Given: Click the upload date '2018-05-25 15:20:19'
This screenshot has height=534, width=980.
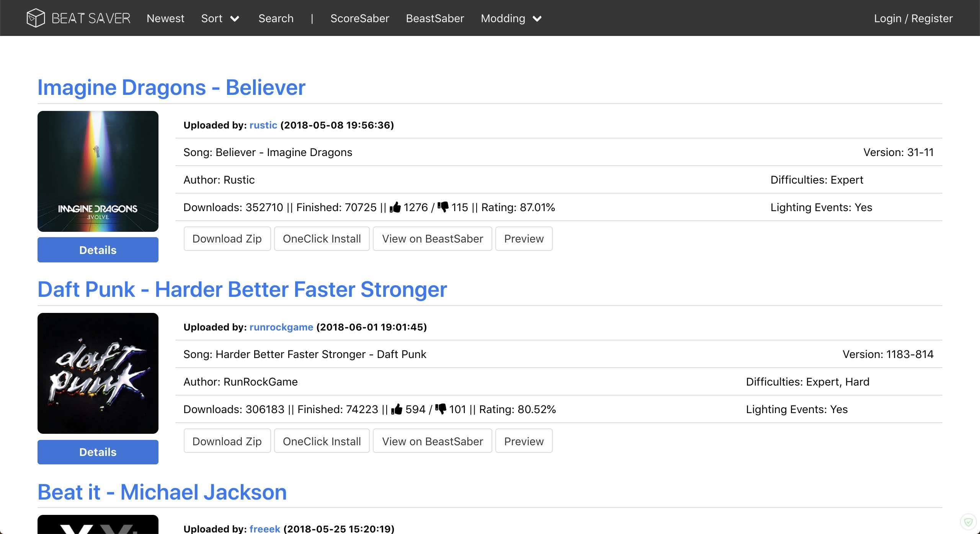Looking at the screenshot, I should [x=339, y=529].
